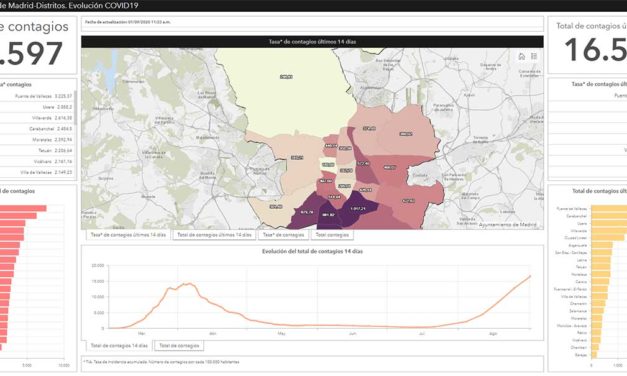Click the Hortaleza bar in yellow chart
Viewport: 627px width, 376px height.
[601, 275]
